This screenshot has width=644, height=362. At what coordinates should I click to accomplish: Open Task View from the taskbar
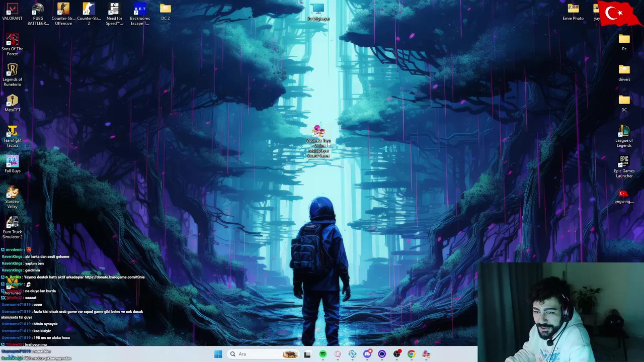(307, 354)
